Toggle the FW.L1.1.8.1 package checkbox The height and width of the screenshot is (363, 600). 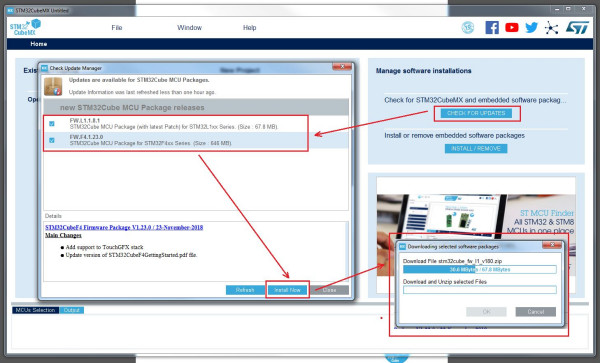pyautogui.click(x=52, y=124)
